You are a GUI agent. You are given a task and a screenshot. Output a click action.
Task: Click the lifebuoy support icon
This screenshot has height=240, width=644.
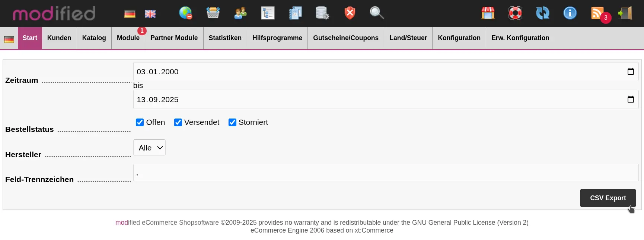point(515,13)
